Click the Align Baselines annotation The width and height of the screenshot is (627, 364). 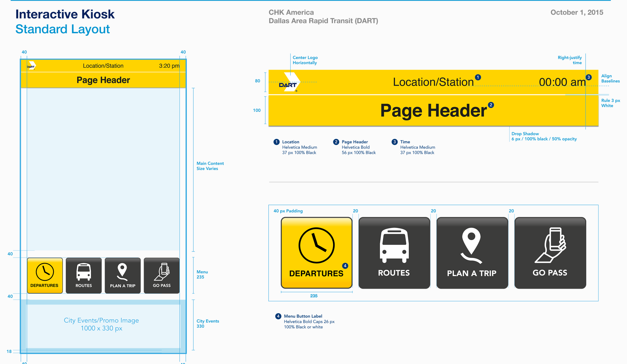tap(610, 78)
